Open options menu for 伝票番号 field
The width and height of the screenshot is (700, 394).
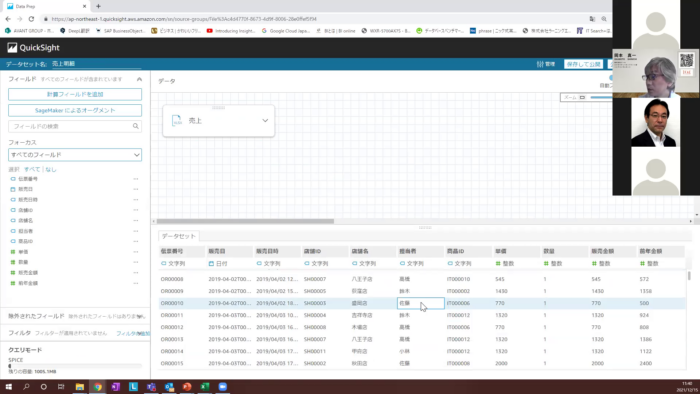coord(136,179)
